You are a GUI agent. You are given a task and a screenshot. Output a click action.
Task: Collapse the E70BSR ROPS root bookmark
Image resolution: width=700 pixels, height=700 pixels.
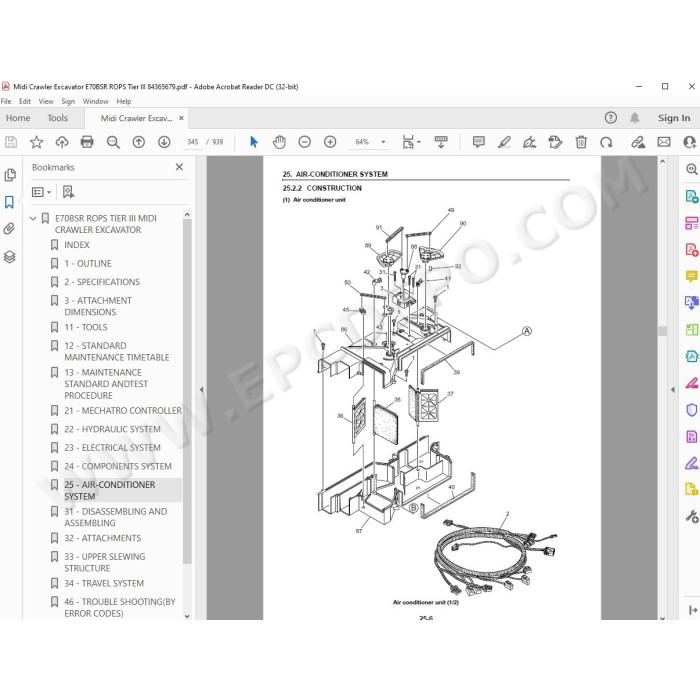pyautogui.click(x=33, y=218)
